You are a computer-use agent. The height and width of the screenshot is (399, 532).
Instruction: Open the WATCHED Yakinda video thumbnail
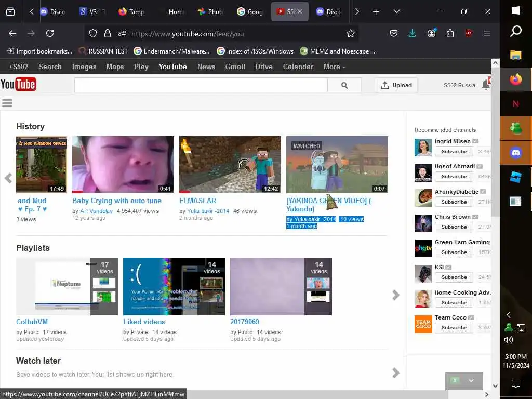click(337, 165)
